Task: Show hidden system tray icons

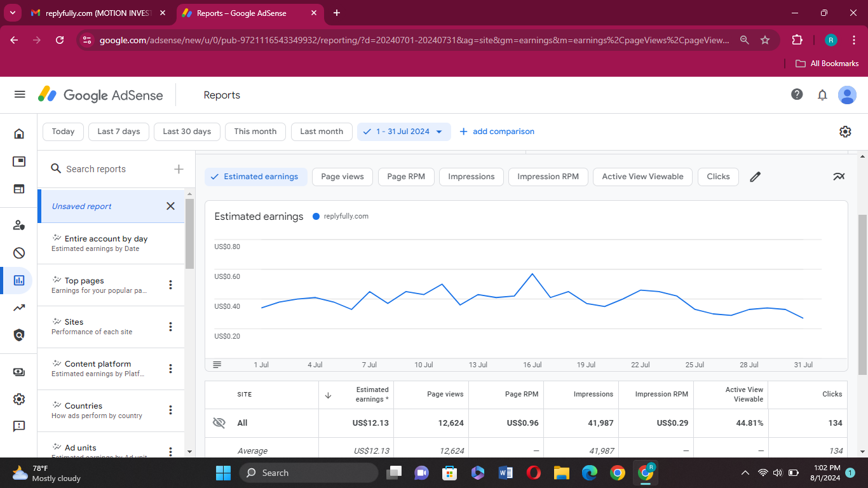Action: [x=745, y=473]
